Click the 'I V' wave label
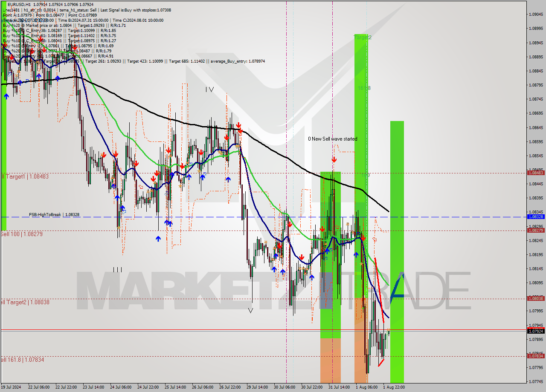This screenshot has height=392, width=546. click(209, 89)
